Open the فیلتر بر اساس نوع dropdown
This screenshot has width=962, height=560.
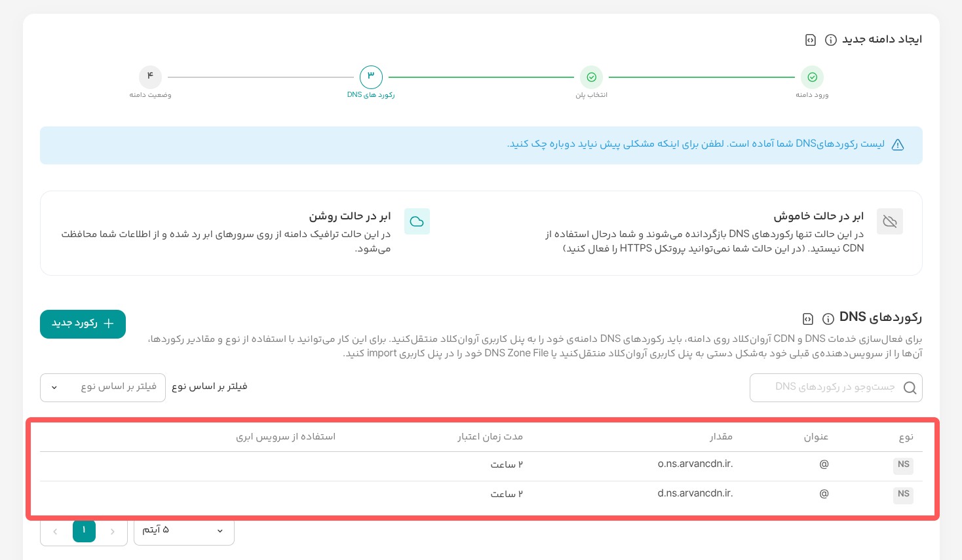click(x=103, y=388)
